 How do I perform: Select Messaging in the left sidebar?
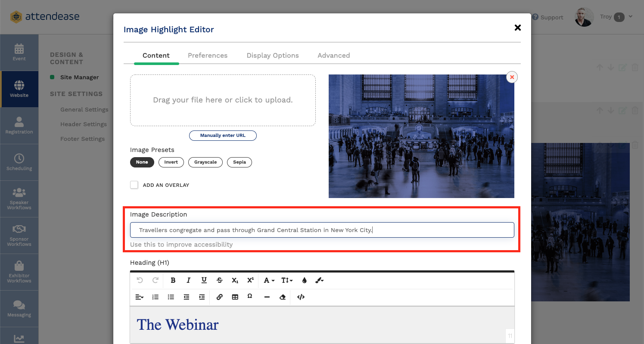pos(19,309)
